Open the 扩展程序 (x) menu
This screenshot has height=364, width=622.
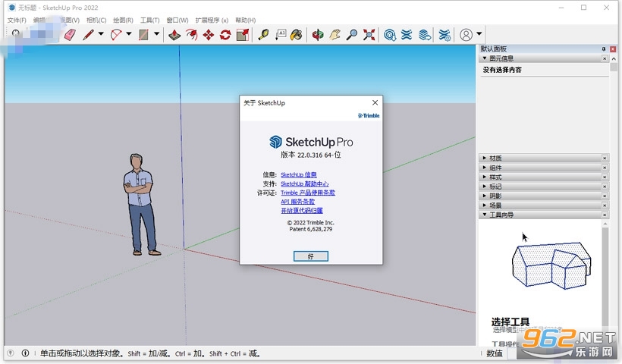(212, 20)
